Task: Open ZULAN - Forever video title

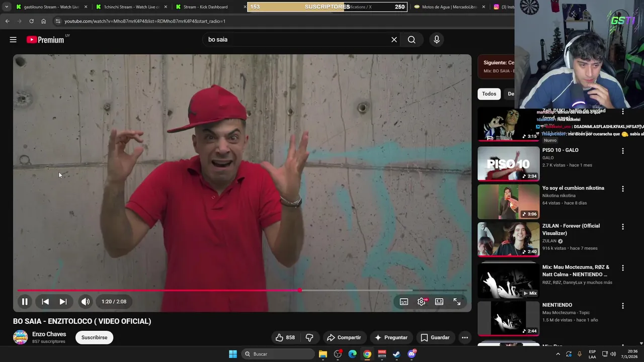Action: [571, 230]
